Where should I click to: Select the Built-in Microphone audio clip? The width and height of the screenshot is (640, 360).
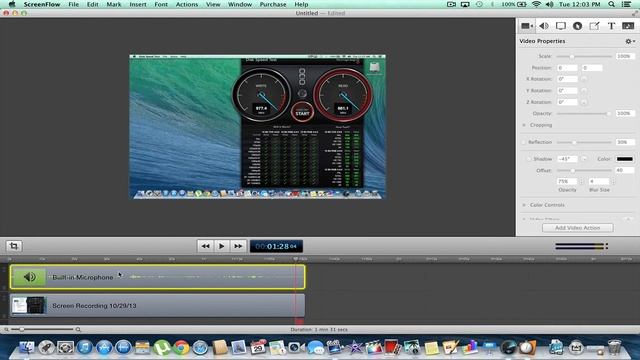158,277
